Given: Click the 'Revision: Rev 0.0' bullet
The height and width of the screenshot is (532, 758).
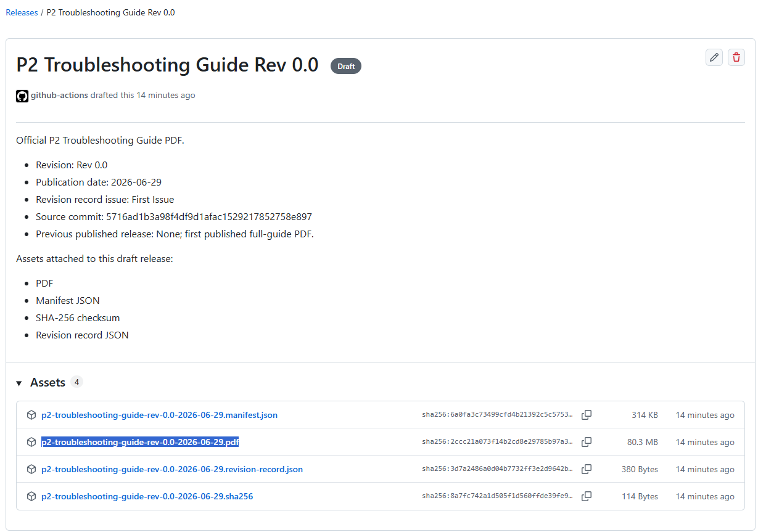Looking at the screenshot, I should pyautogui.click(x=72, y=165).
